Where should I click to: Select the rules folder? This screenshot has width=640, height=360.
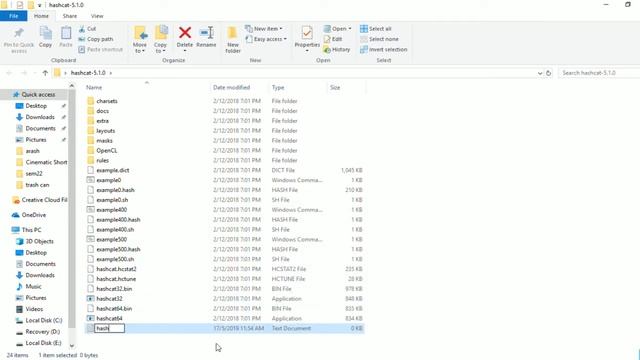coord(102,160)
